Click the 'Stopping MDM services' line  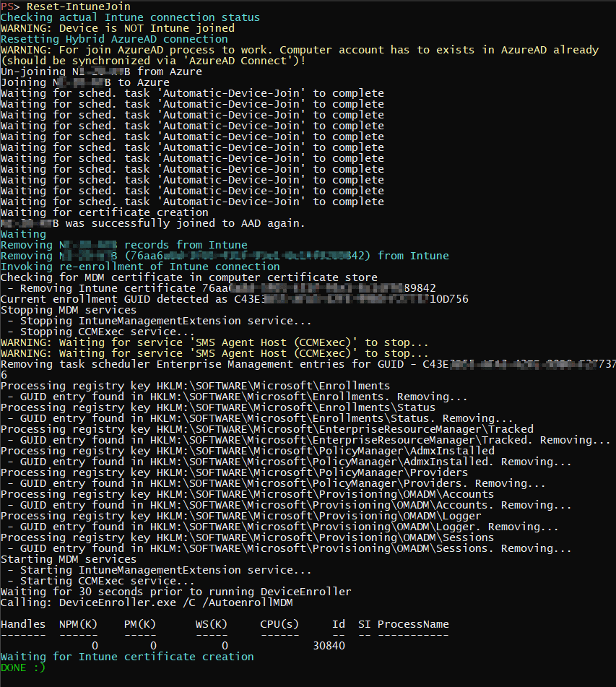click(68, 310)
